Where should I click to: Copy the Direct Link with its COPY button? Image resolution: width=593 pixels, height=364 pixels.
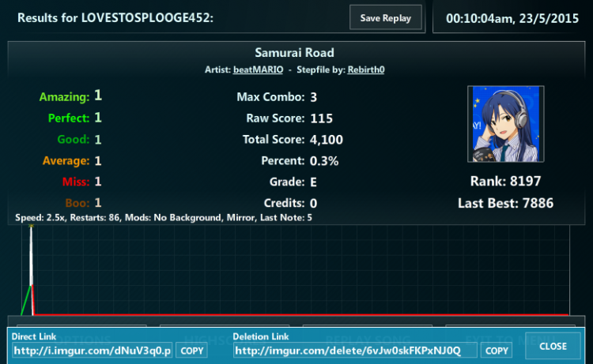pyautogui.click(x=192, y=351)
